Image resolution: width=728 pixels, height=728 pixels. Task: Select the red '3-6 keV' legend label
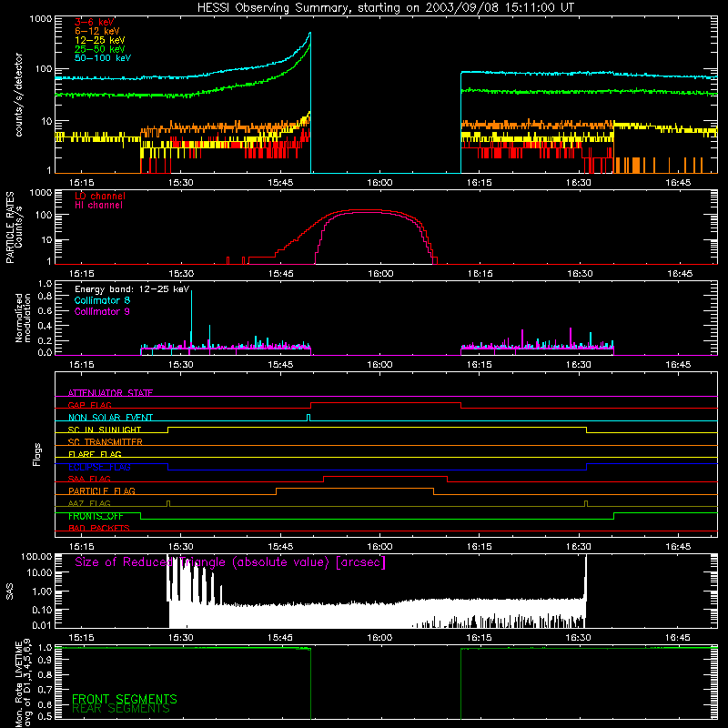[95, 22]
